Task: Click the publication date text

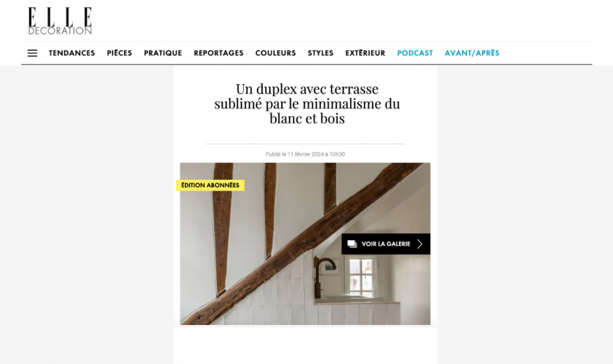Action: (x=306, y=154)
